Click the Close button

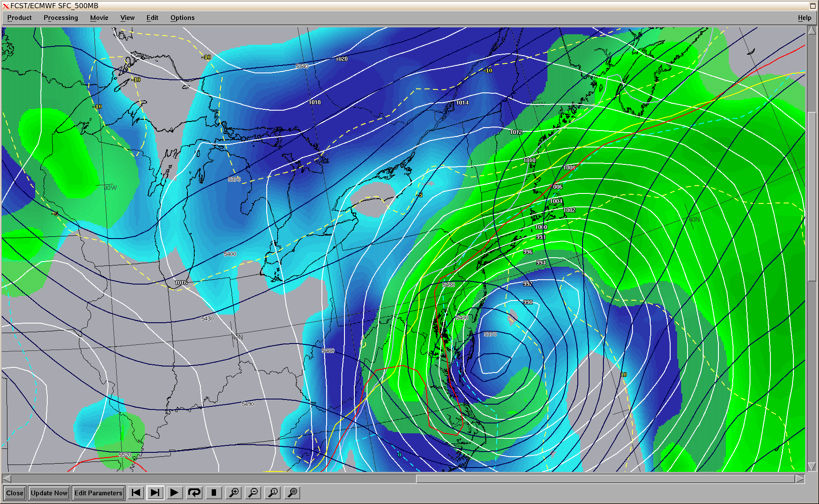15,493
